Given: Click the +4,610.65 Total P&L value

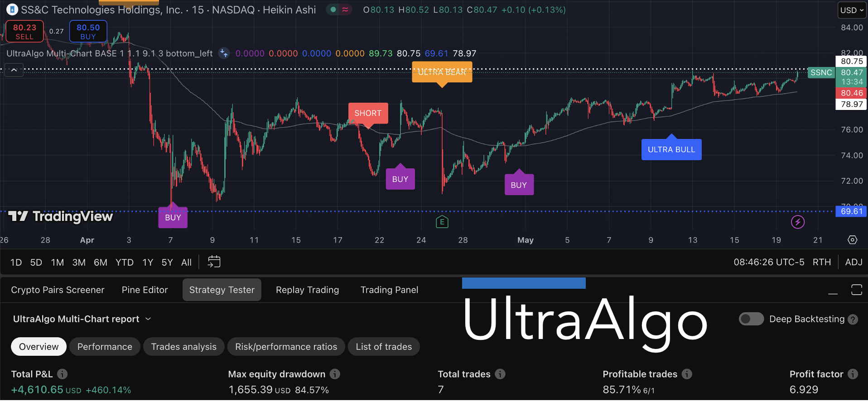Looking at the screenshot, I should [x=37, y=390].
